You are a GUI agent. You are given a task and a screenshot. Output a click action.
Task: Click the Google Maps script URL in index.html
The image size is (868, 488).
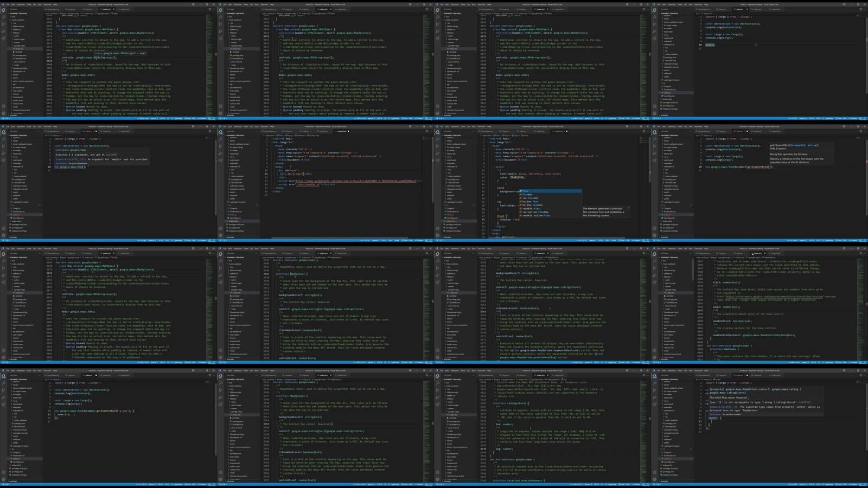[356, 181]
